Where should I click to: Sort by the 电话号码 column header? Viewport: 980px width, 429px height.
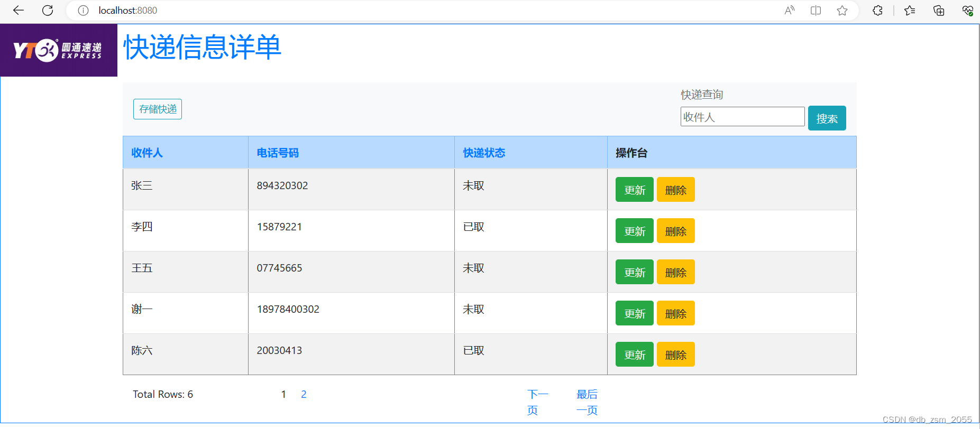coord(278,153)
